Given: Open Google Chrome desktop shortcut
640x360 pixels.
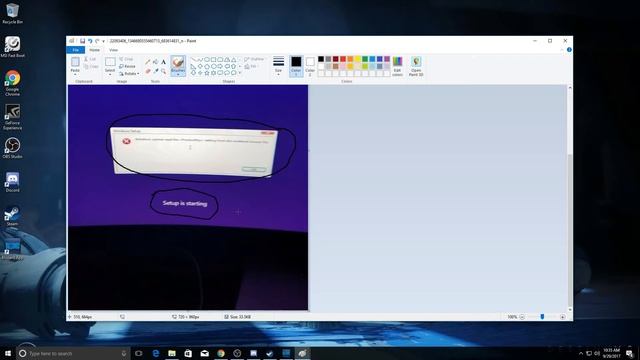Looking at the screenshot, I should coord(13,83).
